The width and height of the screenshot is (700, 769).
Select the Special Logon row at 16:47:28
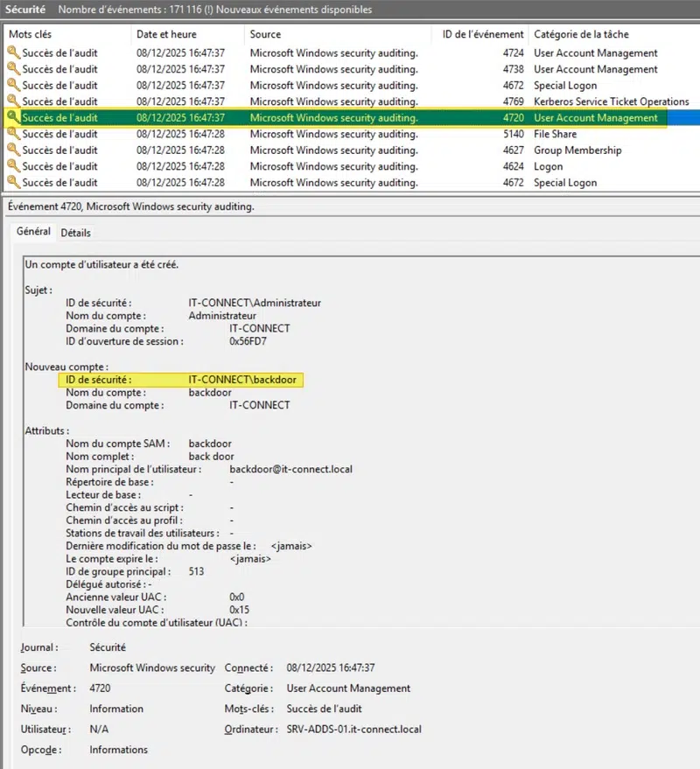click(x=350, y=183)
